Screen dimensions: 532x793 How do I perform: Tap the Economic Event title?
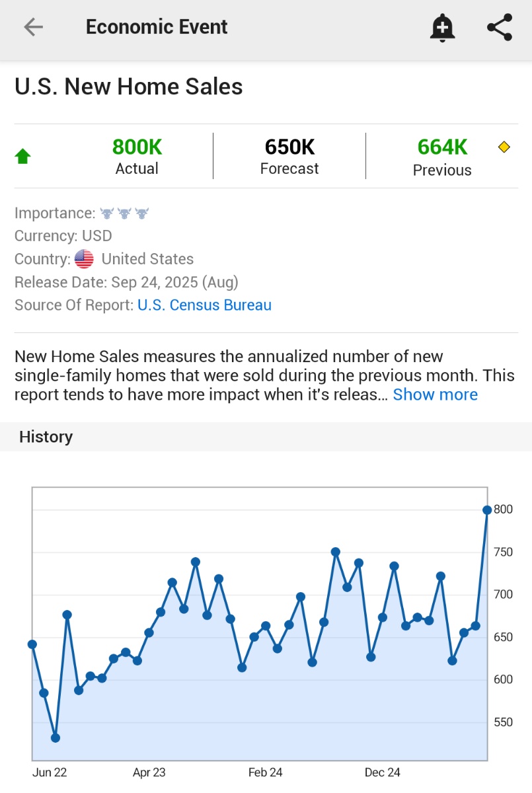[x=157, y=27]
